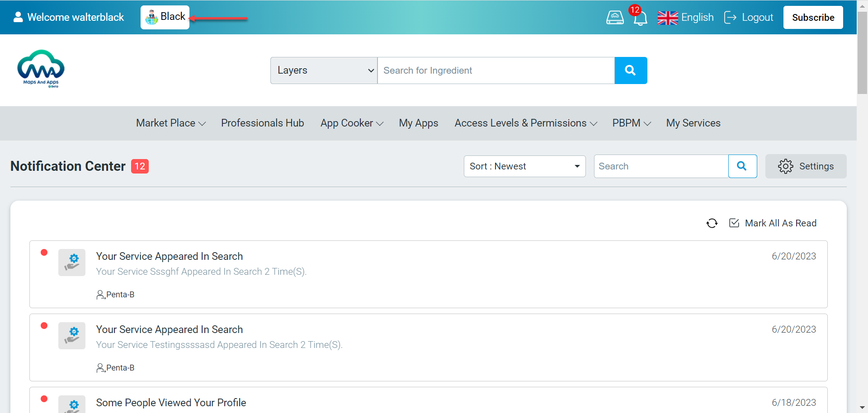Click the title of the Sssghf notification
Image resolution: width=868 pixels, height=413 pixels.
click(x=170, y=256)
